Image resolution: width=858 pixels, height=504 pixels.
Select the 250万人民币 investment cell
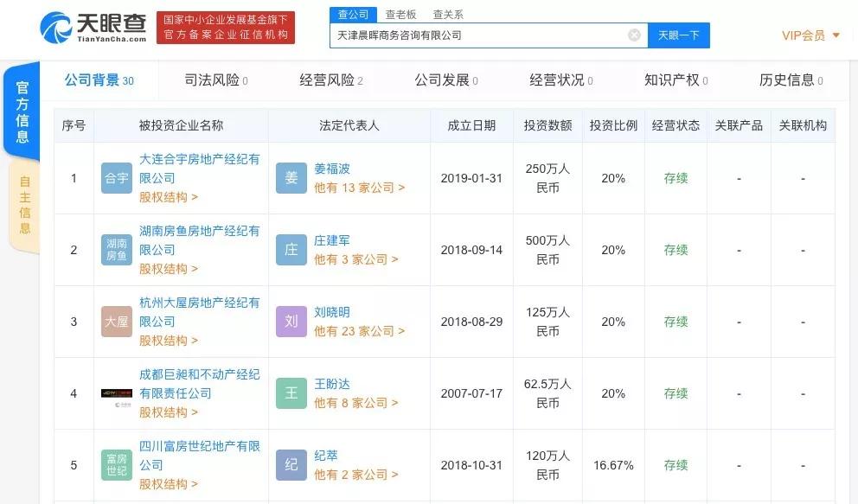547,178
